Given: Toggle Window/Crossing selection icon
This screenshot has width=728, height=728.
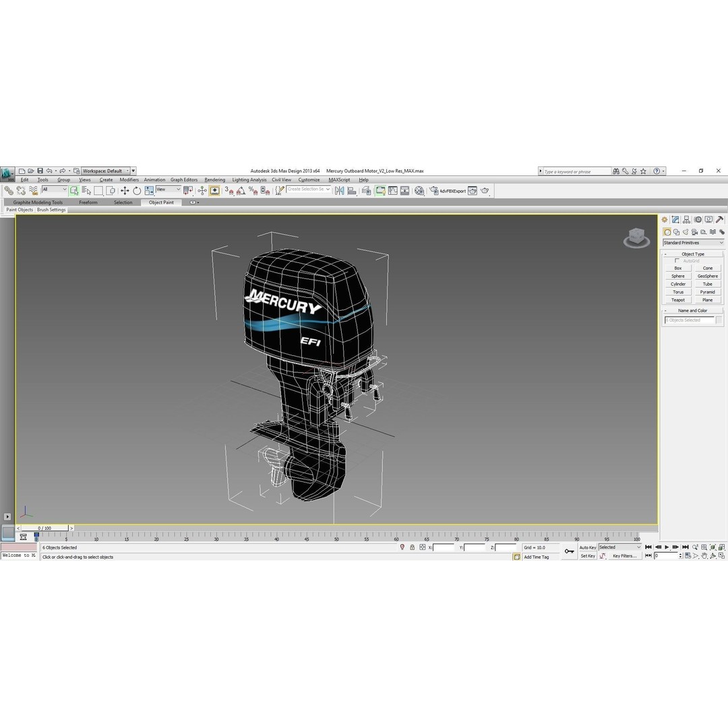Looking at the screenshot, I should point(111,190).
